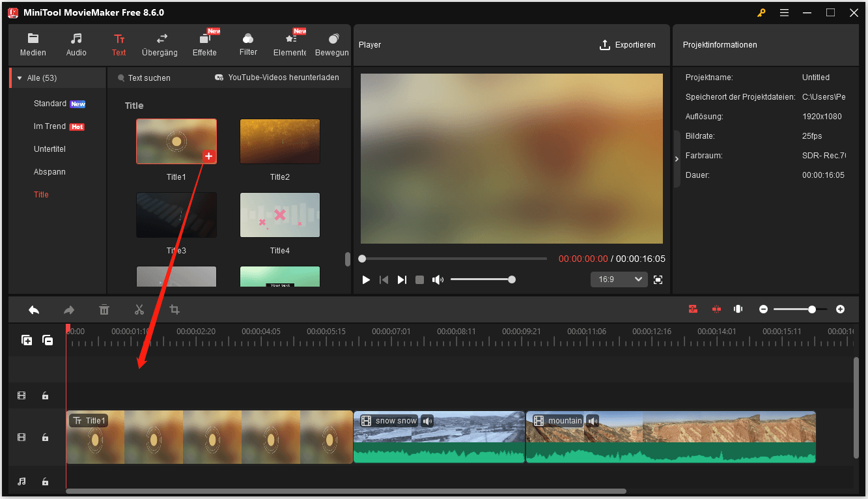The image size is (868, 499).
Task: Switch to the Übergang transitions panel
Action: tap(159, 44)
